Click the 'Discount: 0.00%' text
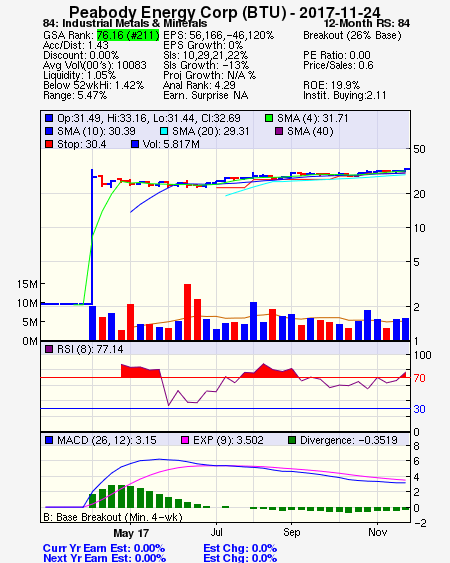The image size is (450, 563). (81, 55)
